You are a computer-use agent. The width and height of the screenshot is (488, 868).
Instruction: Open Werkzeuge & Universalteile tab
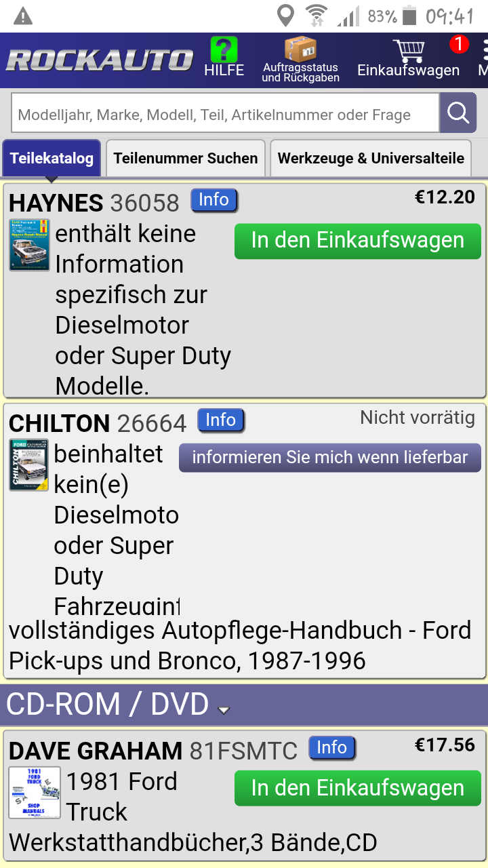coord(371,159)
